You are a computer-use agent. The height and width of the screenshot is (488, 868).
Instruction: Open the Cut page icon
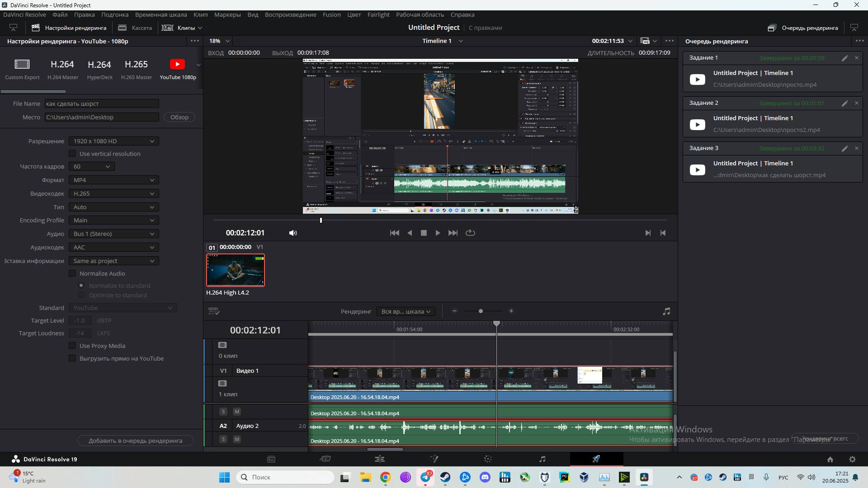coord(325,459)
